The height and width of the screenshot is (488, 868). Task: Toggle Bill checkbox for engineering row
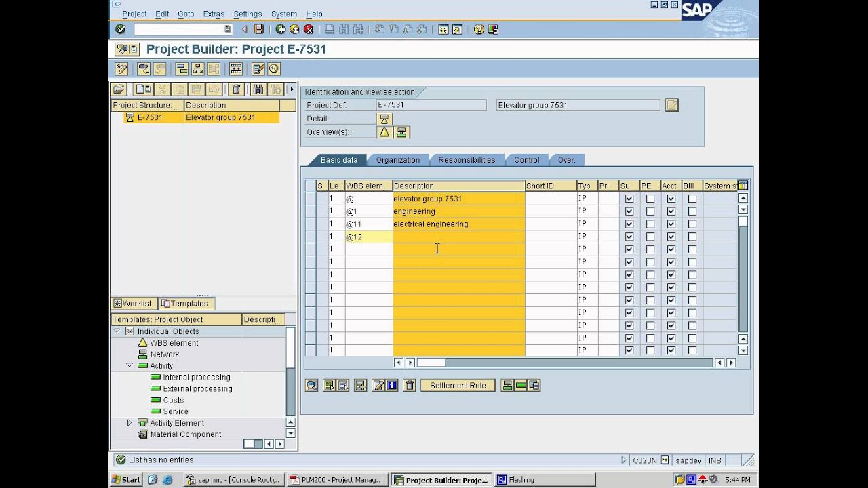coord(692,211)
